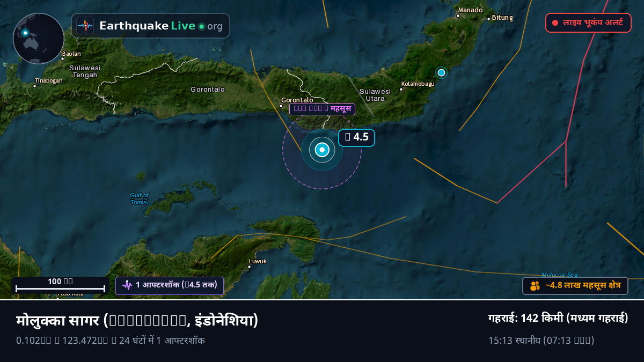Open the mini globe locator thumbnail
Viewport: 644px width, 362px height.
click(39, 39)
